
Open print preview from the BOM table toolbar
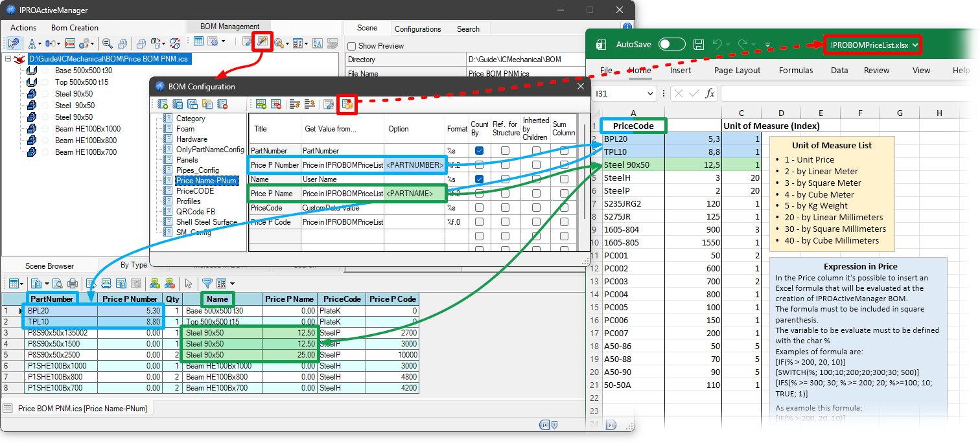[56, 283]
